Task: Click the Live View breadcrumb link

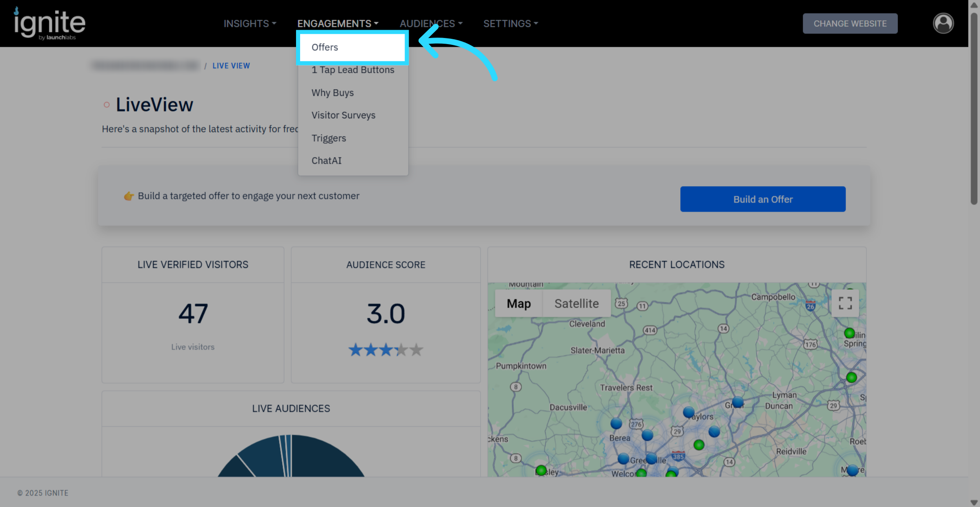Action: (x=231, y=66)
